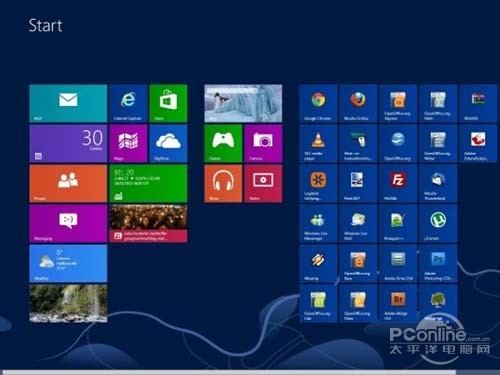Launch Mozilla Thunderbird

point(438,183)
